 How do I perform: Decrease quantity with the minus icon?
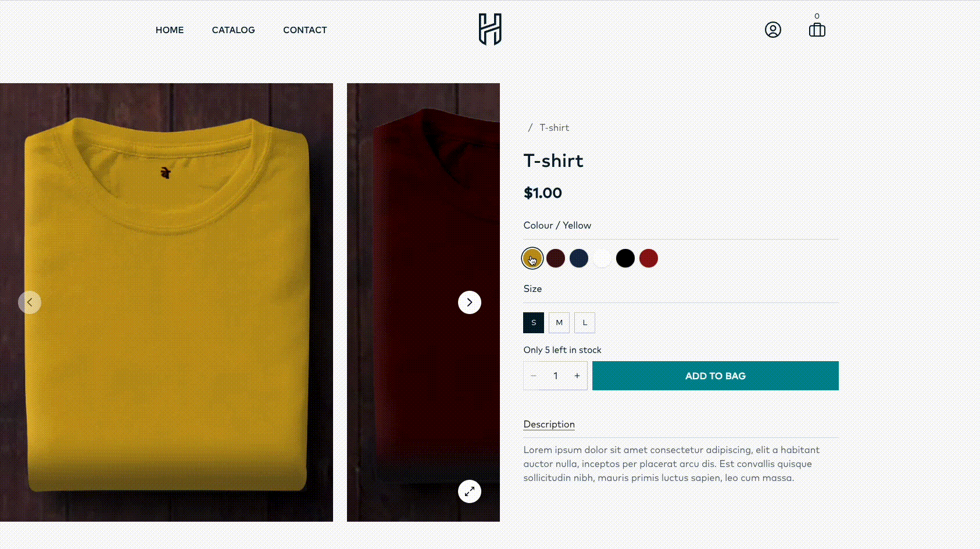click(533, 376)
